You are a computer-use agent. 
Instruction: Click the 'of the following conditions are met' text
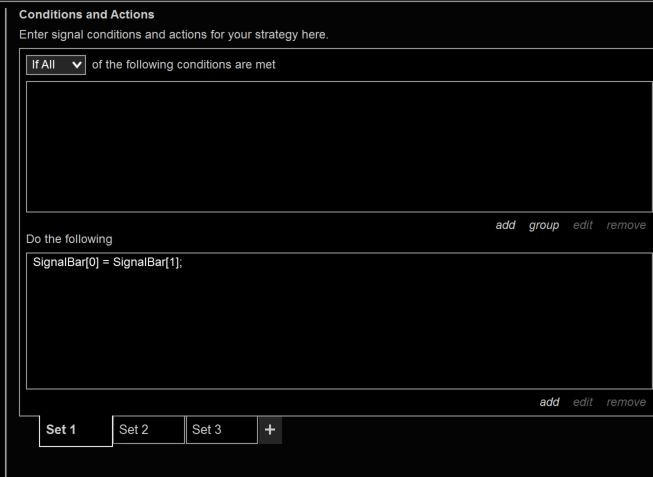tap(183, 65)
